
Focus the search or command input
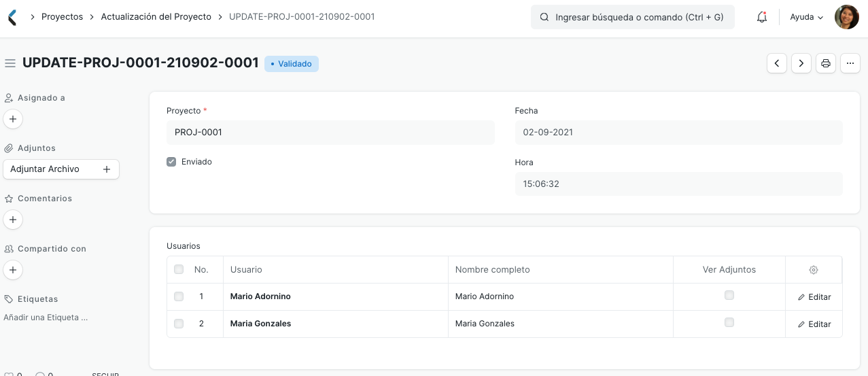(633, 17)
